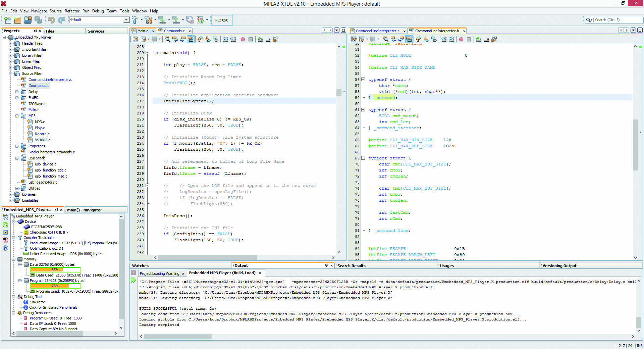
Task: Click Find Selection magnifier in CommandLineInterpreter.h toolbar
Action: pyautogui.click(x=385, y=39)
